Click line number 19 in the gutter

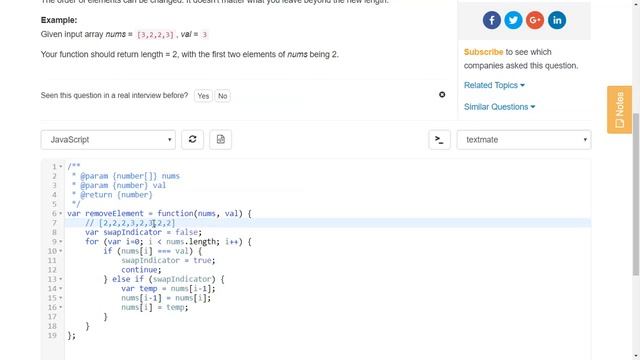(52, 336)
